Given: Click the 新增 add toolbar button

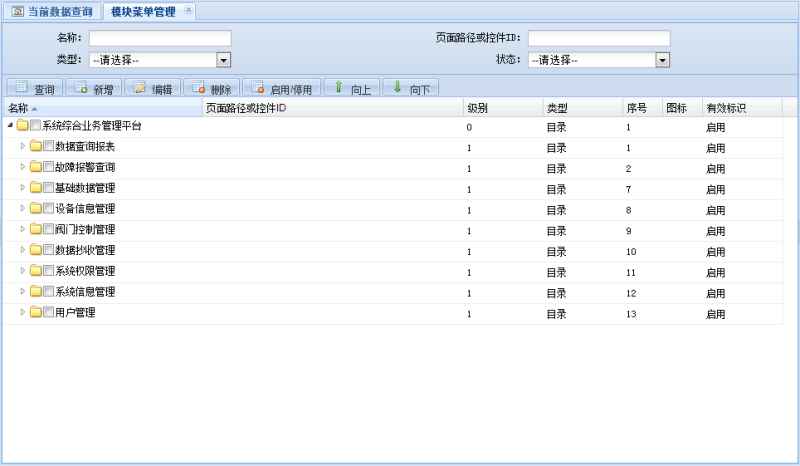Looking at the screenshot, I should pyautogui.click(x=93, y=88).
